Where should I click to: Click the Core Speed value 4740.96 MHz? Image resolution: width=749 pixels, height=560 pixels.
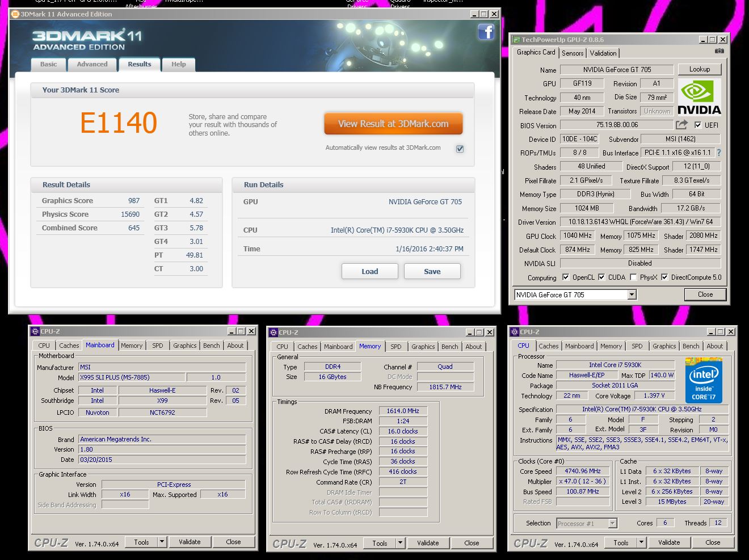point(583,471)
